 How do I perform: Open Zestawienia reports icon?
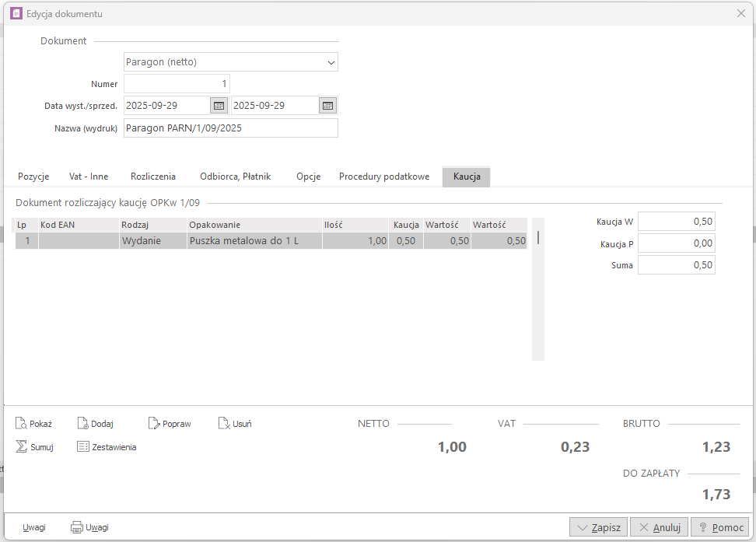[x=83, y=446]
